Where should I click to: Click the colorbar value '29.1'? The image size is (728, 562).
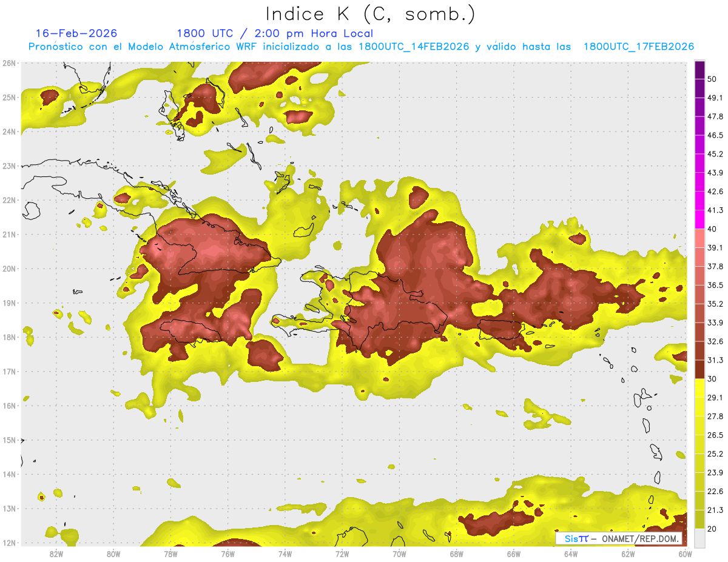[715, 398]
